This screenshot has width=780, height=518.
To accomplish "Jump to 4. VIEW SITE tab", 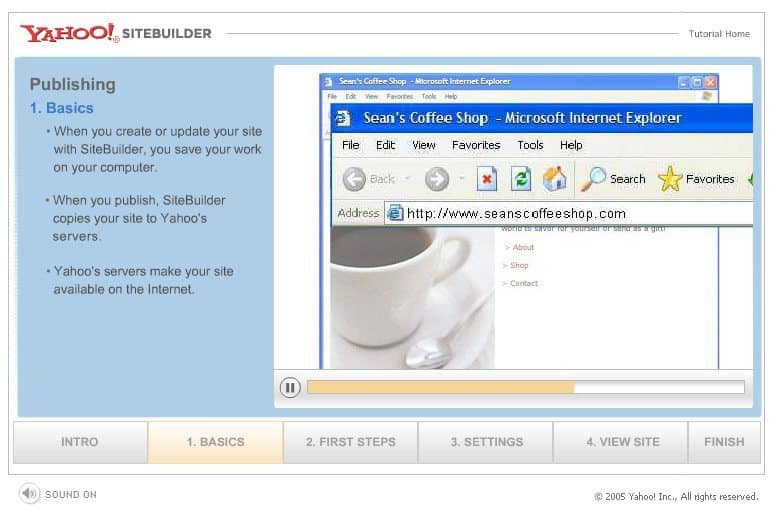I will pos(621,442).
